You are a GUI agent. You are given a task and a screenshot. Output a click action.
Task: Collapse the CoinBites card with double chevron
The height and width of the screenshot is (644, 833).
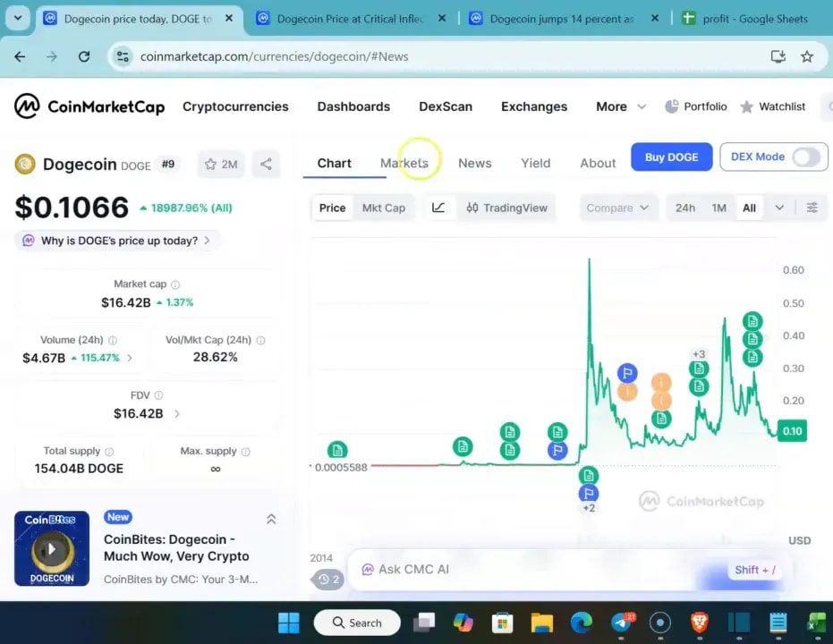coord(271,520)
